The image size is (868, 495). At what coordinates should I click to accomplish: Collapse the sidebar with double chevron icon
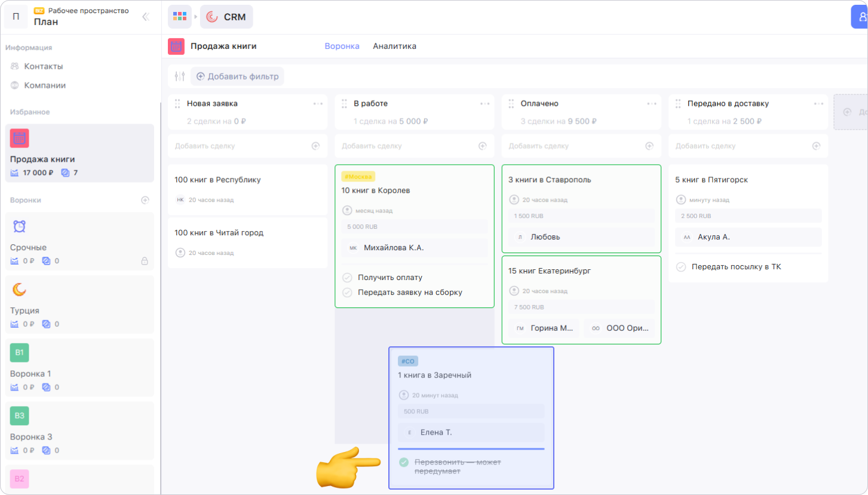tap(145, 17)
